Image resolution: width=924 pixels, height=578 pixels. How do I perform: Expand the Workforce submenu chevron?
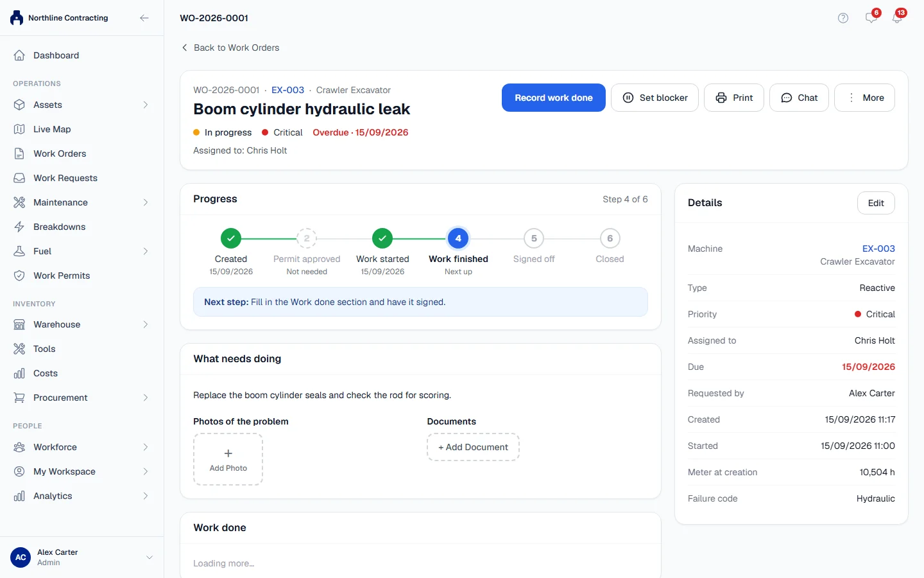pos(146,447)
